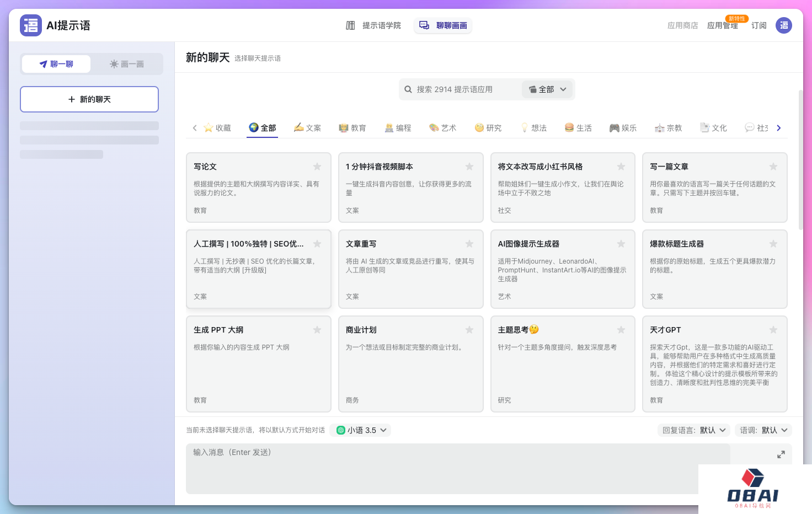Screen dimensions: 812x514
Task: Expand the 全部 search filter dropdown
Action: [548, 89]
